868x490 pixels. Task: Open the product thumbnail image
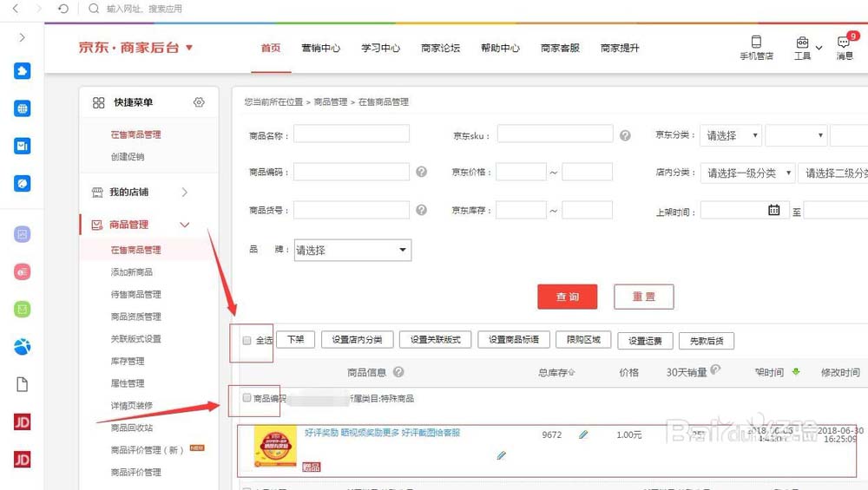pos(275,447)
